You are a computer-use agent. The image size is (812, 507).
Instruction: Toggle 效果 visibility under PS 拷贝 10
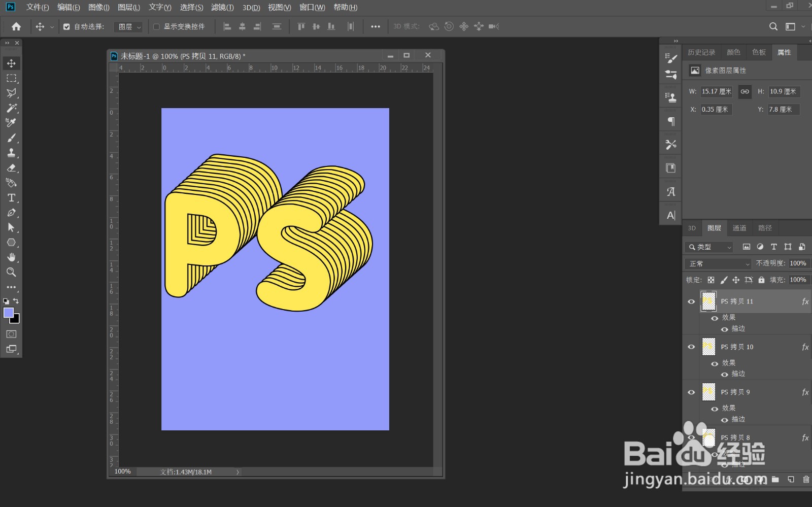pyautogui.click(x=715, y=363)
